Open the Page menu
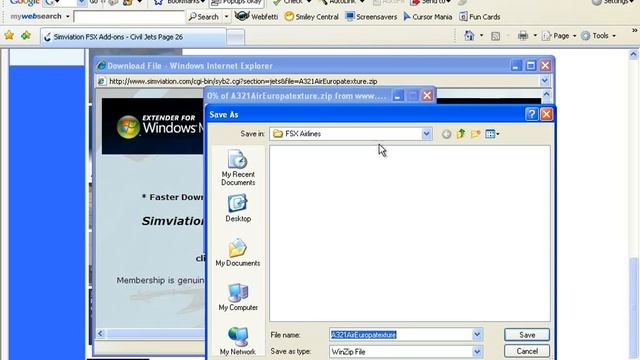The image size is (640, 360). (559, 36)
